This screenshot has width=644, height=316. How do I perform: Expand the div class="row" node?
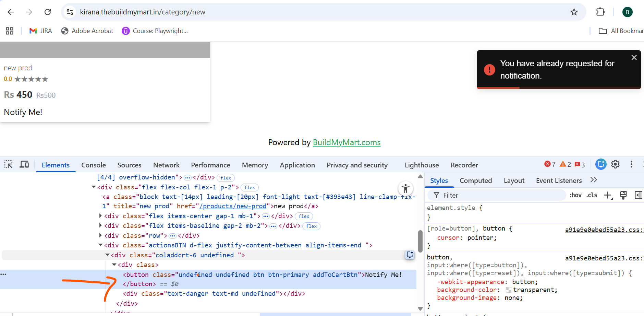(x=100, y=235)
